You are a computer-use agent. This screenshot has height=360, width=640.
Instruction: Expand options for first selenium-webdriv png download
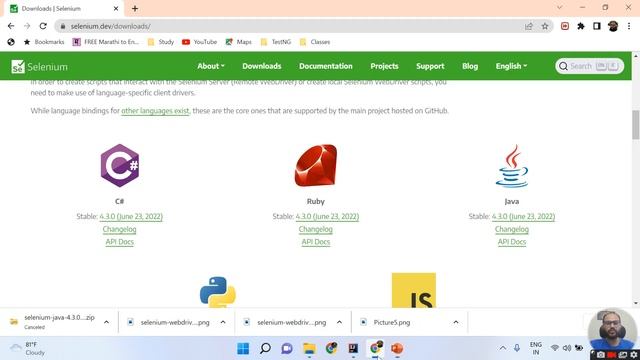coord(223,322)
